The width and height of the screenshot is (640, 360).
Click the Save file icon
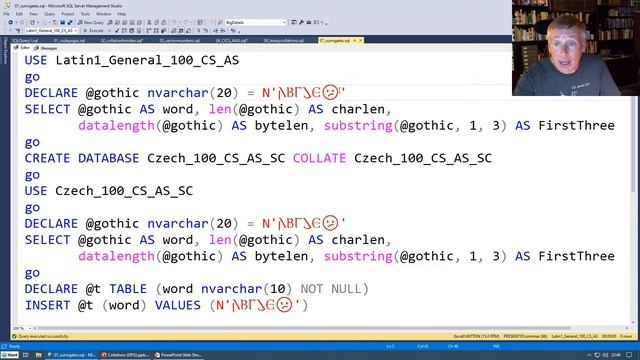click(62, 22)
